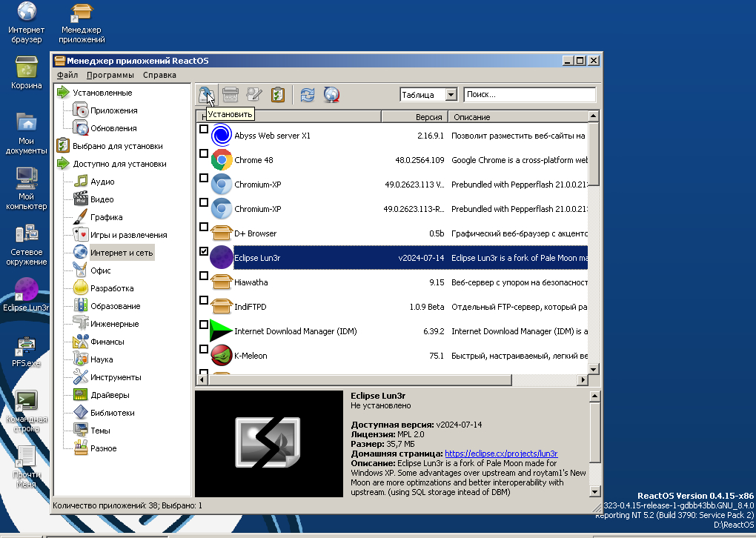The height and width of the screenshot is (538, 756).
Task: Select Выбрано для установки in the tree
Action: [118, 147]
